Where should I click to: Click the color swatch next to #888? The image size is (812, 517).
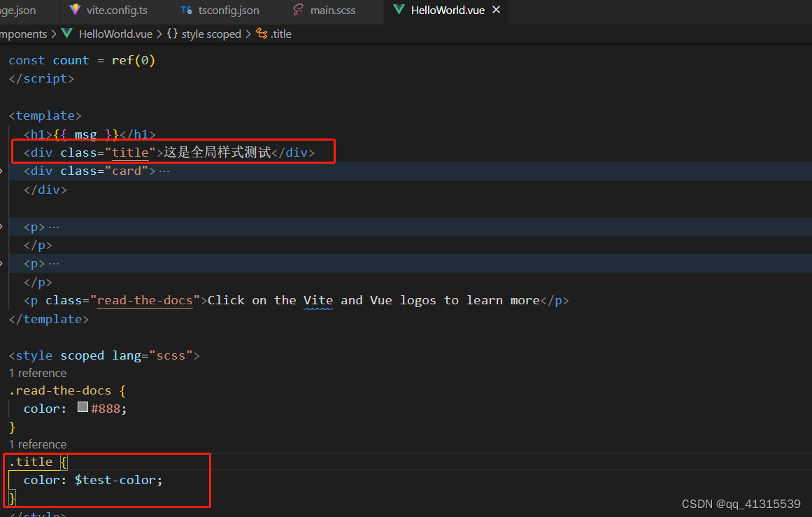pos(83,407)
